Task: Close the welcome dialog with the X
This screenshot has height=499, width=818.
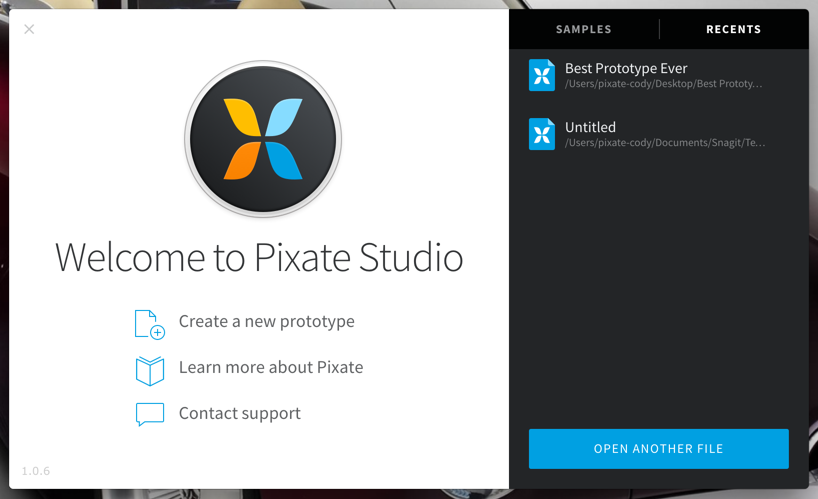Action: (x=29, y=29)
